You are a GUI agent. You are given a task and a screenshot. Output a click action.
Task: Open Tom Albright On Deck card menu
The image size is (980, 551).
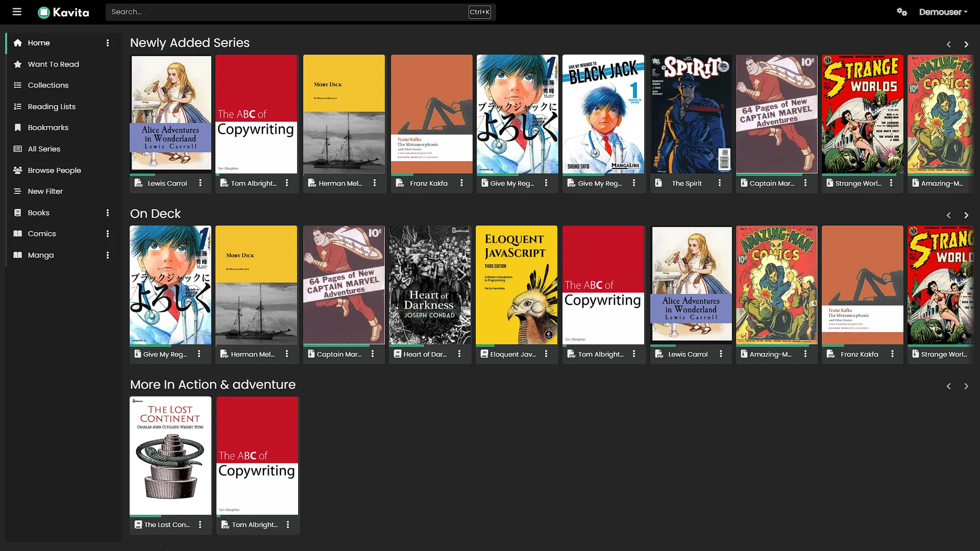[634, 354]
